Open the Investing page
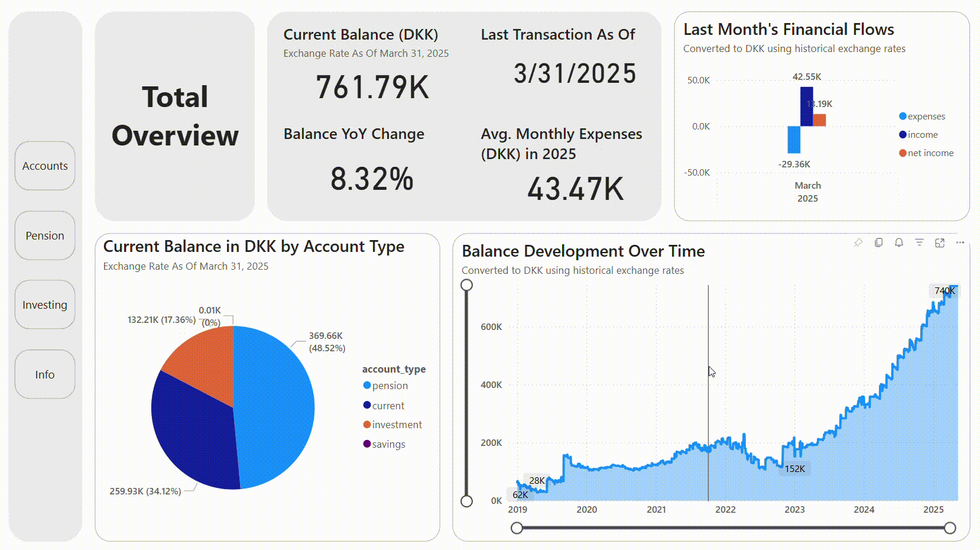 click(45, 305)
